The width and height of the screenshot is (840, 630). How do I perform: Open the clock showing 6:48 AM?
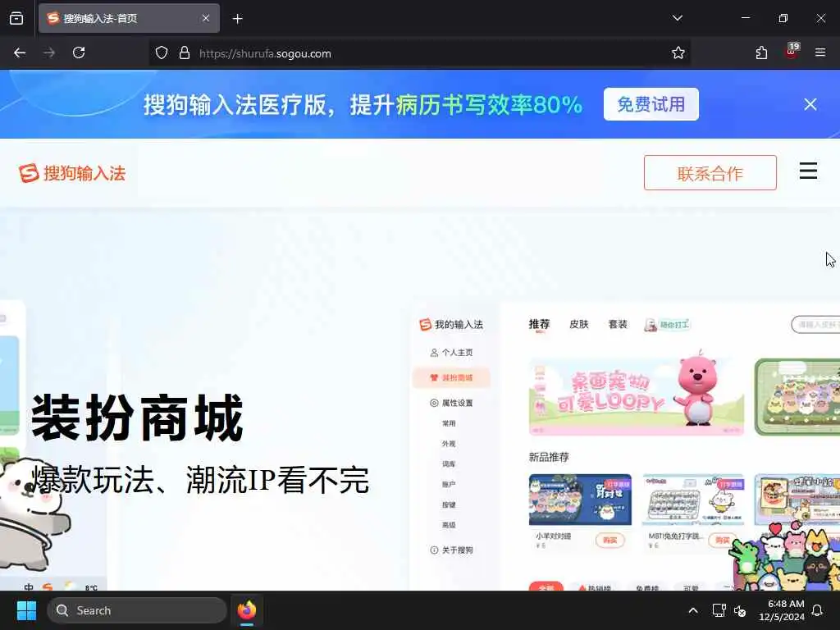pyautogui.click(x=782, y=610)
